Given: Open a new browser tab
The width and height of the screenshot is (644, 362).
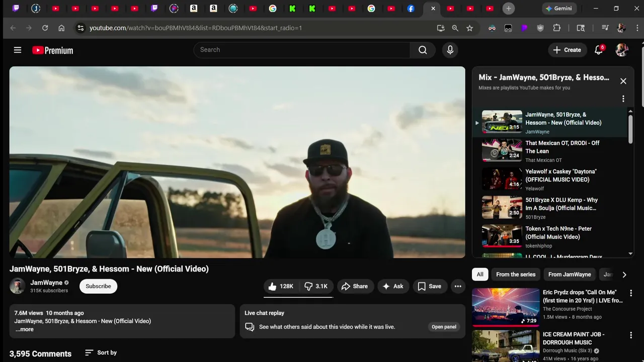Looking at the screenshot, I should coord(509,9).
